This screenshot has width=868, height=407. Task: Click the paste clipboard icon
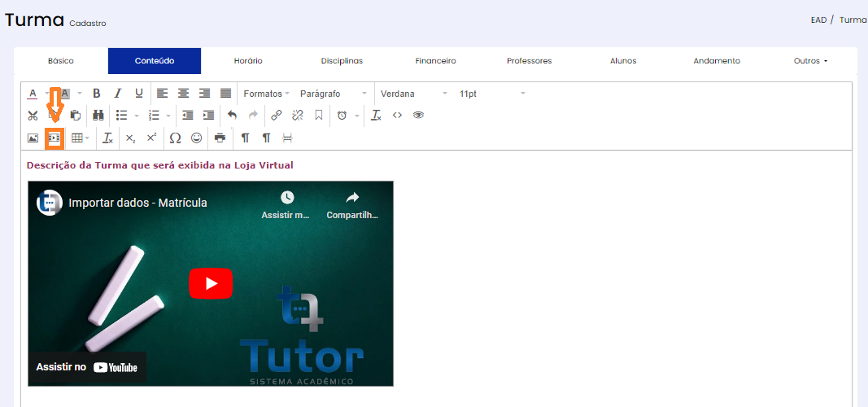[x=76, y=115]
